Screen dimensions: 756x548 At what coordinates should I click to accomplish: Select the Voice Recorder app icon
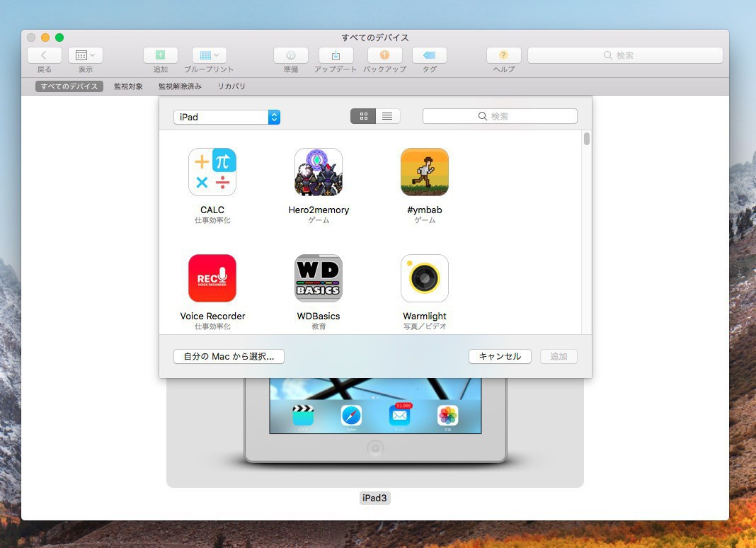point(212,278)
